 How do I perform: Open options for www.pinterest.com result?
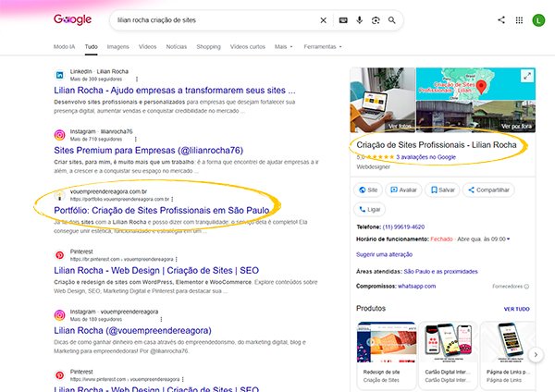tap(182, 379)
